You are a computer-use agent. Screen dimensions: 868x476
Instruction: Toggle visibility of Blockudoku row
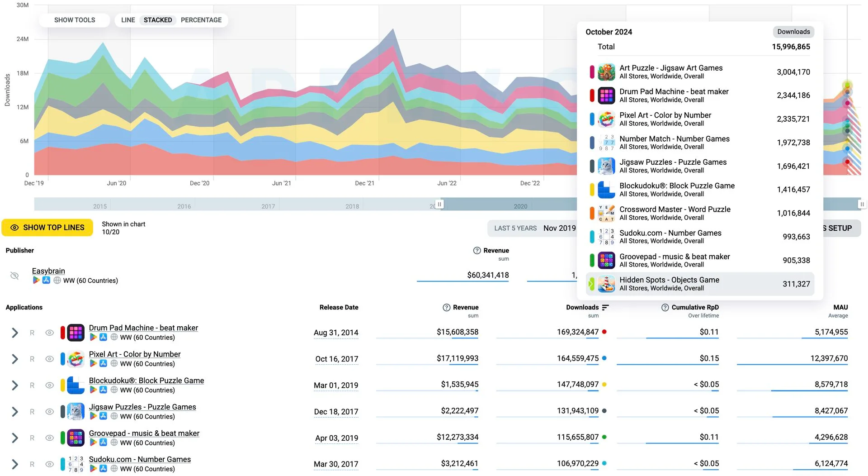click(49, 386)
